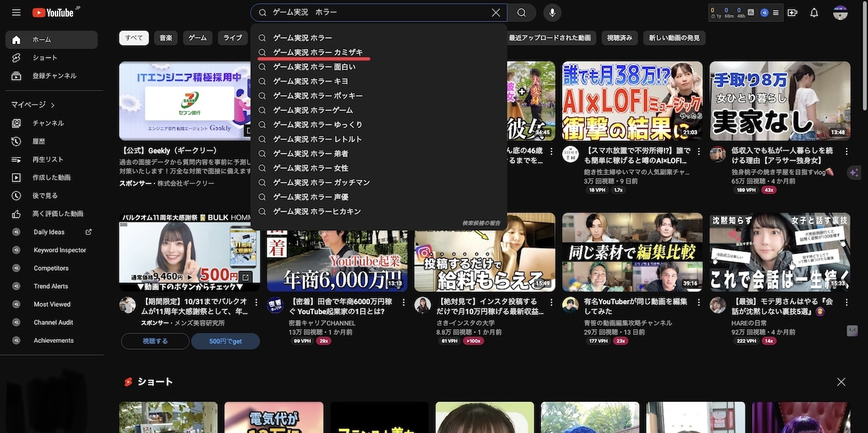Open ショート in the sidebar
The width and height of the screenshot is (868, 433).
point(51,58)
